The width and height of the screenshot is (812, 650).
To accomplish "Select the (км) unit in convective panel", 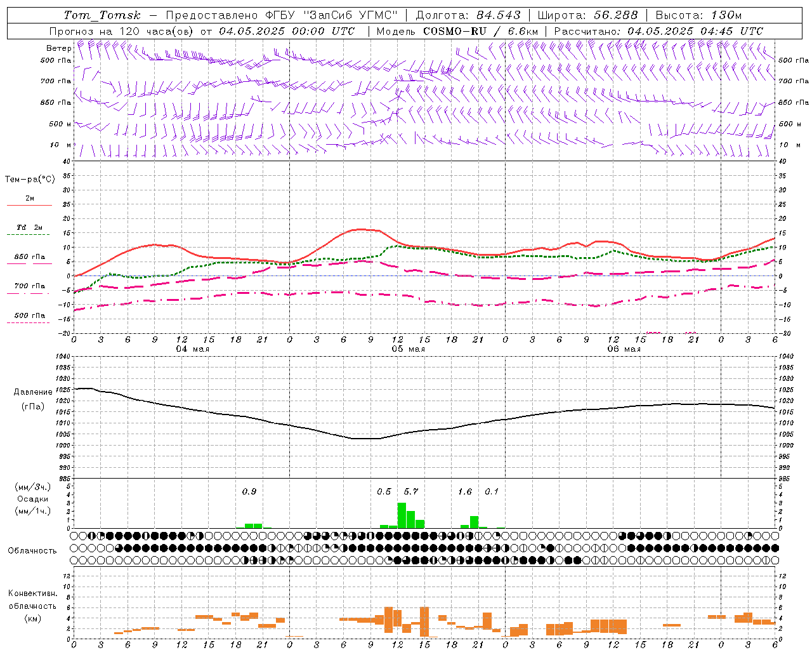I will coord(32,618).
